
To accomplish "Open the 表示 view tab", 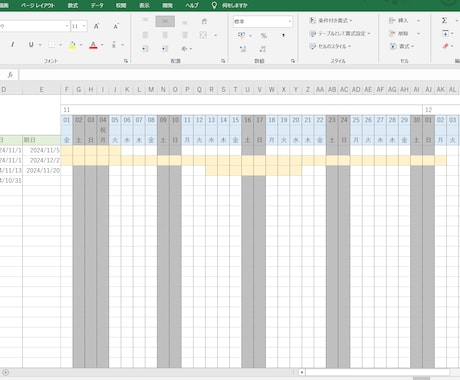I will pos(144,5).
